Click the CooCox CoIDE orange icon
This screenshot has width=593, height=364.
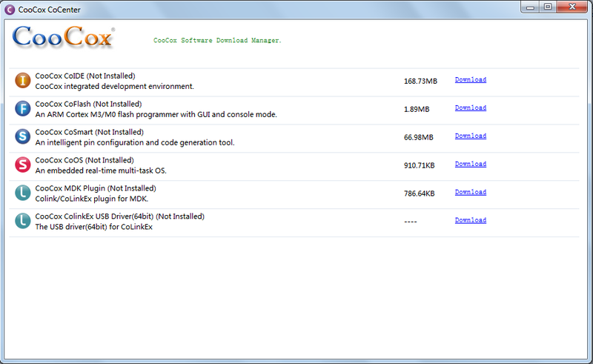coord(23,81)
